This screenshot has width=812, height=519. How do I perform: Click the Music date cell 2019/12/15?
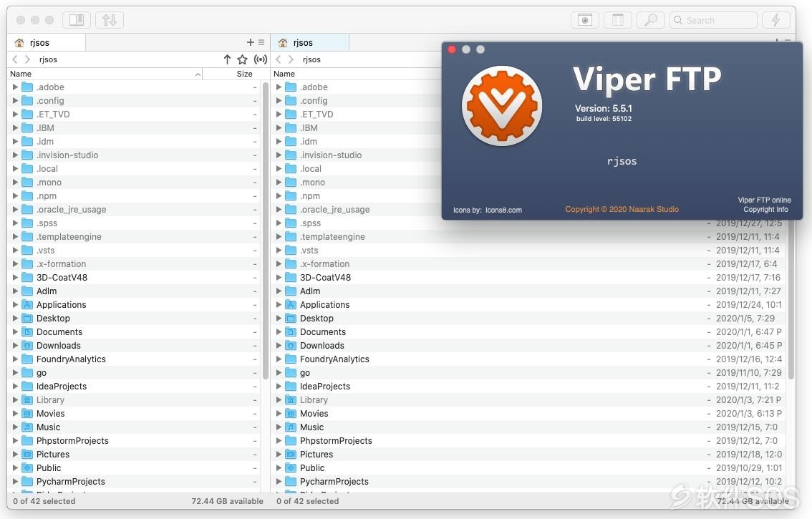click(746, 427)
